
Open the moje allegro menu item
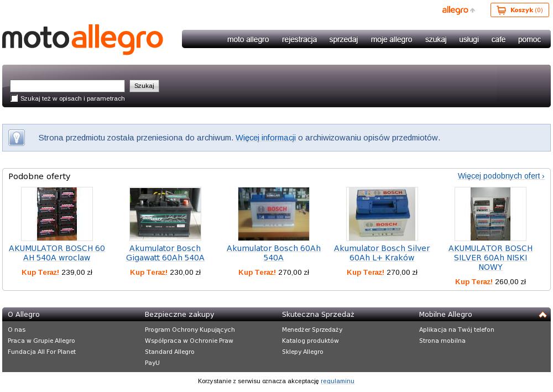pos(392,39)
